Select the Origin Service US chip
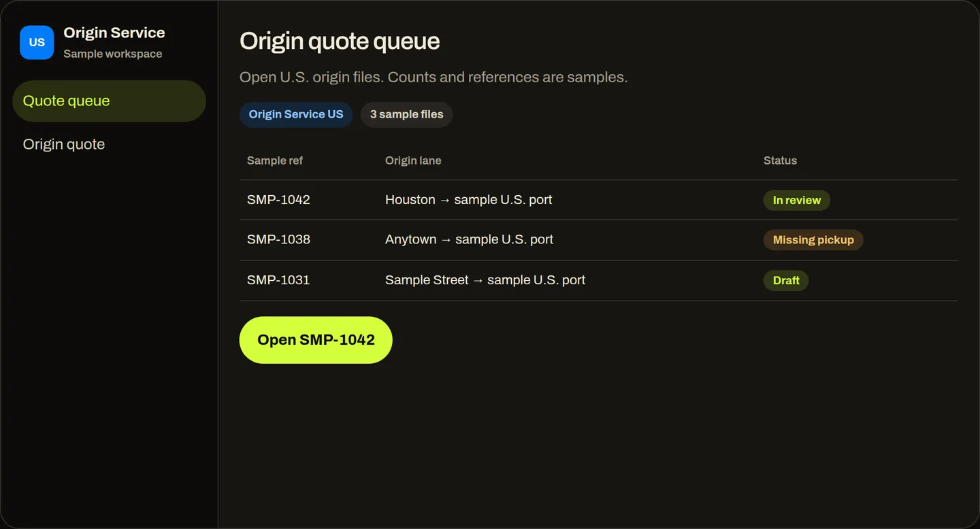 click(296, 114)
